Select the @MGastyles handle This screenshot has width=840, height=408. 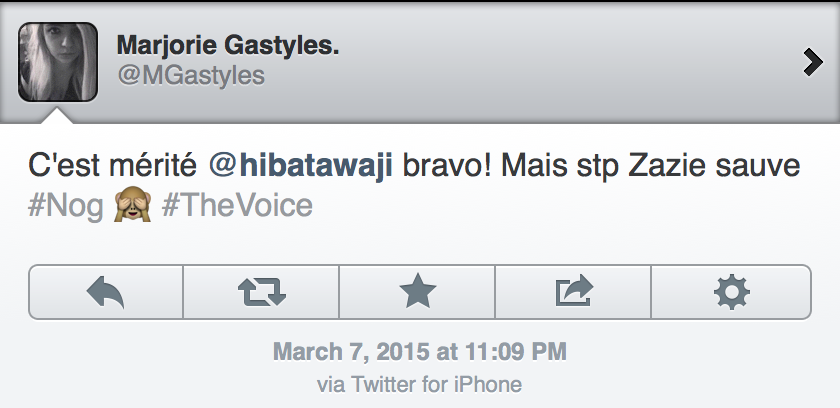(x=190, y=76)
